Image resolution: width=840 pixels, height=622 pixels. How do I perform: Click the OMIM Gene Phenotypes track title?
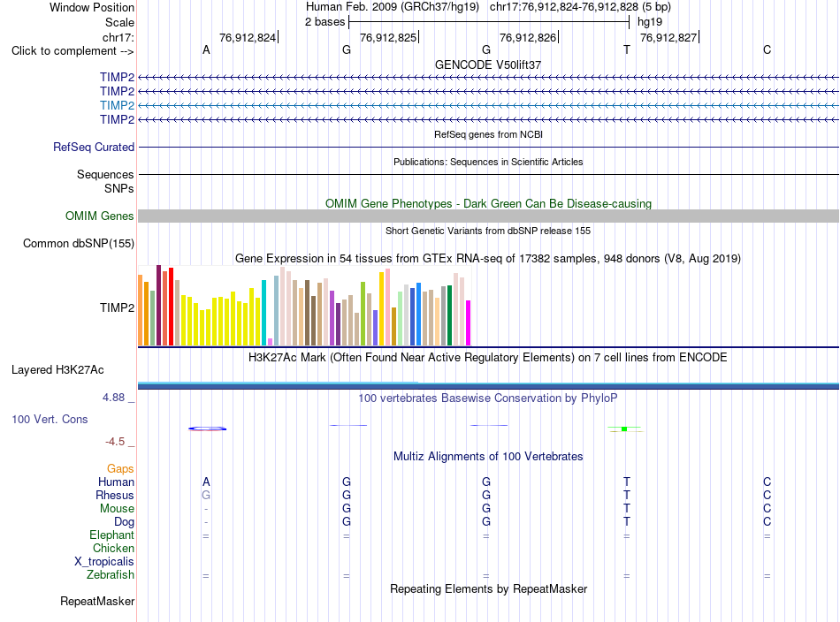click(489, 203)
